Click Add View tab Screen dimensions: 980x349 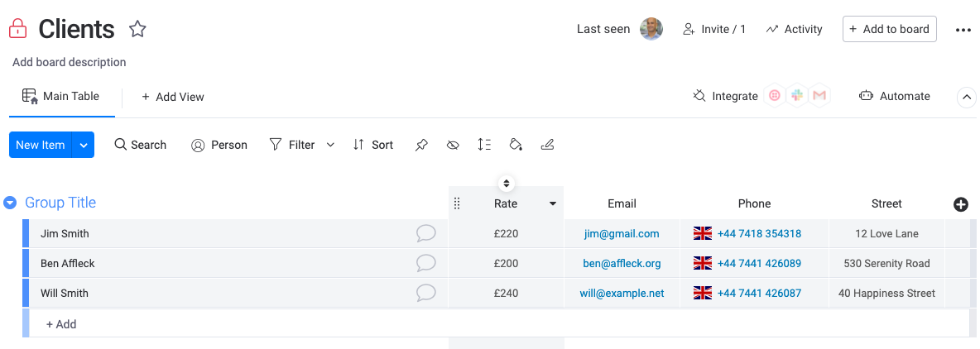coord(172,97)
